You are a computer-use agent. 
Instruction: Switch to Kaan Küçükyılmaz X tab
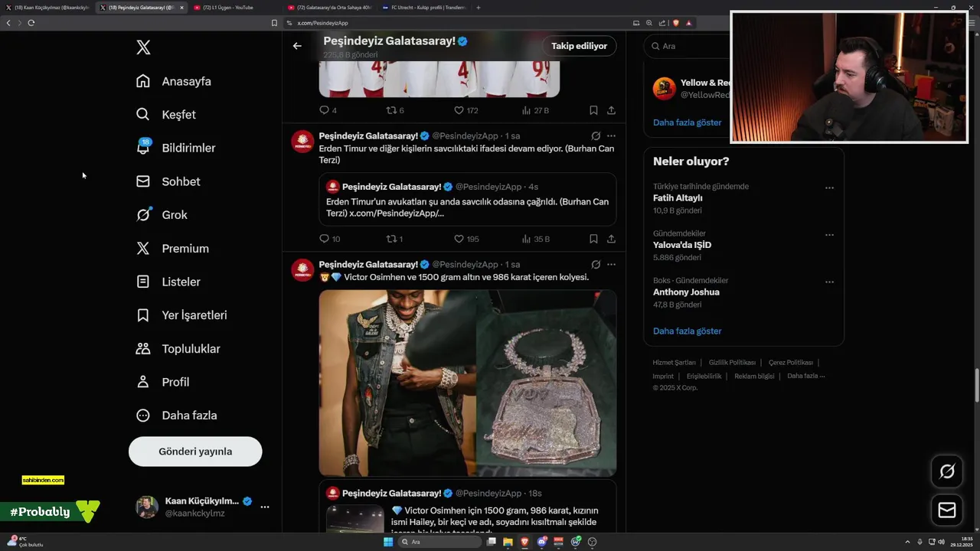(x=47, y=8)
